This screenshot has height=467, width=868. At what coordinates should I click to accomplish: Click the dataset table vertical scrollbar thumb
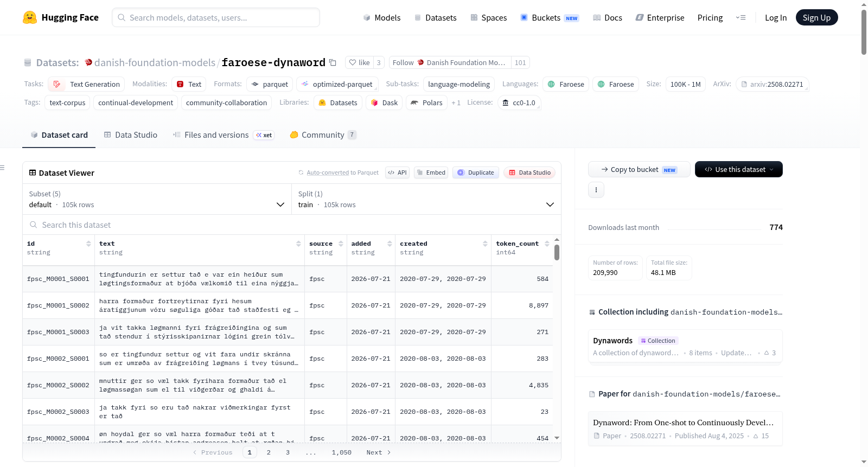[557, 252]
